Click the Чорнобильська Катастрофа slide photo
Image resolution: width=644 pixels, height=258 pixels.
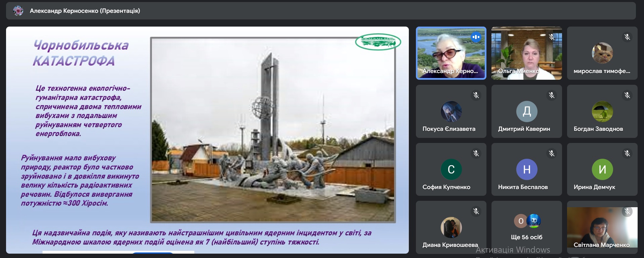(273, 130)
